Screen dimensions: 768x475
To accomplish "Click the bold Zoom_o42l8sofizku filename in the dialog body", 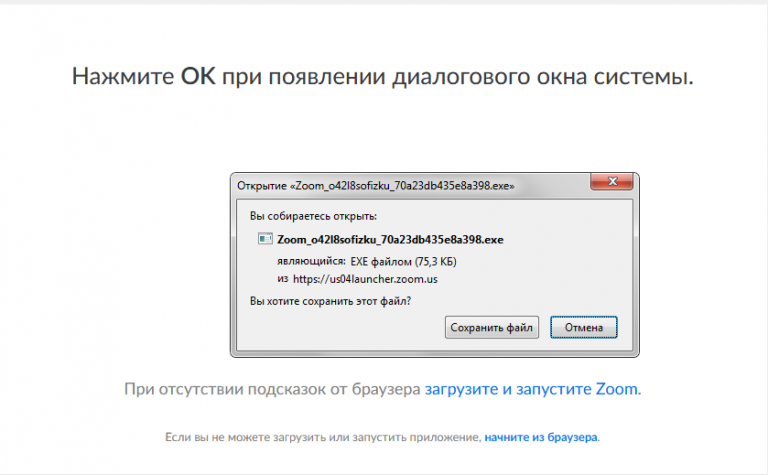I will pos(389,240).
